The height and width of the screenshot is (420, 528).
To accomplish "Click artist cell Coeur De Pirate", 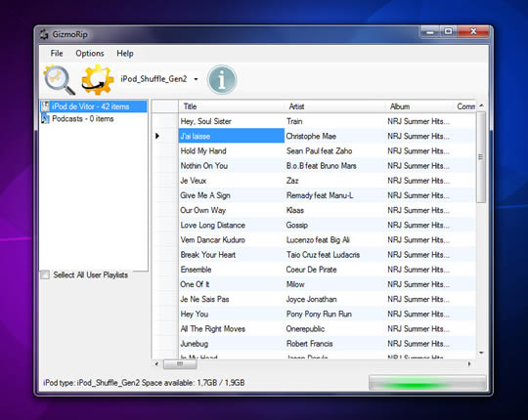I will point(334,270).
